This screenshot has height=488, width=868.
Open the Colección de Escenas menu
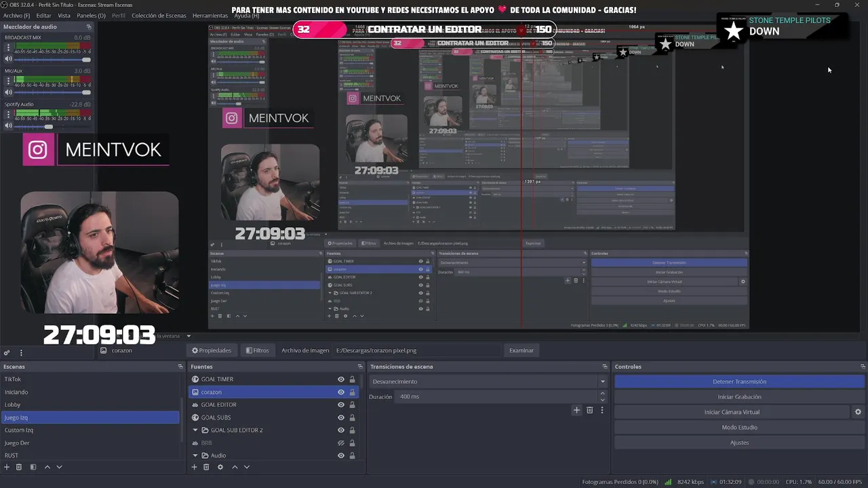(x=159, y=16)
